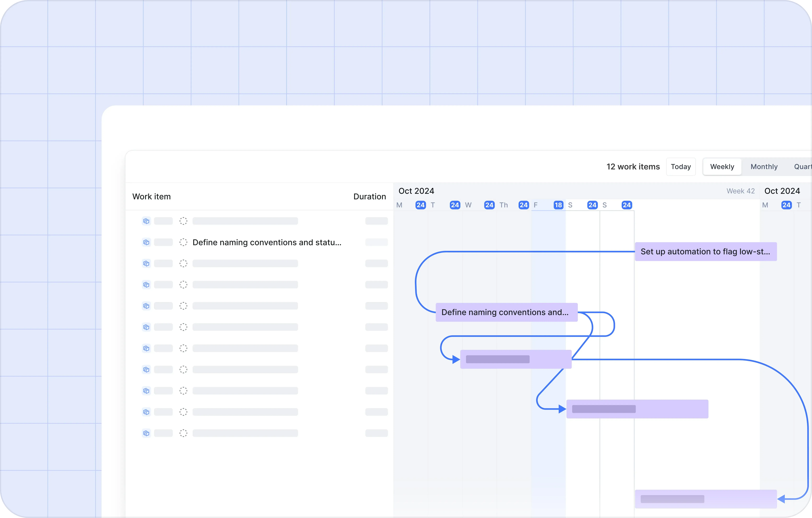
Task: Select the Quarterly view tab
Action: click(x=803, y=167)
